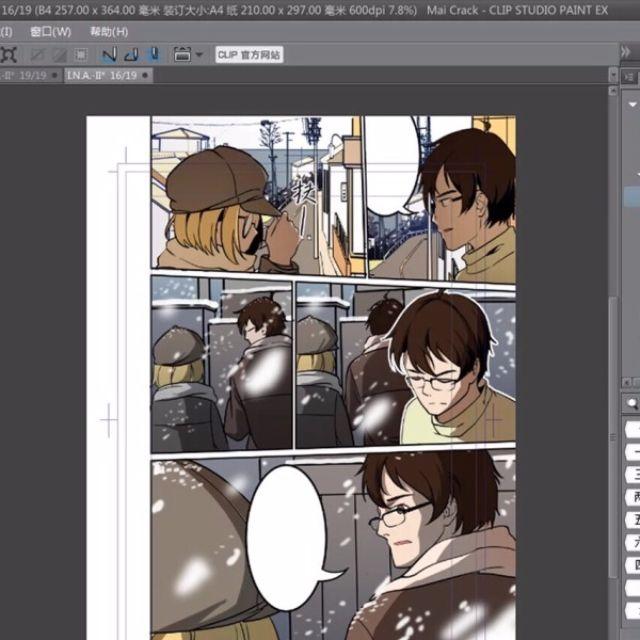Viewport: 640px width, 640px height.
Task: Open the 窗口(W) menu
Action: pos(51,31)
